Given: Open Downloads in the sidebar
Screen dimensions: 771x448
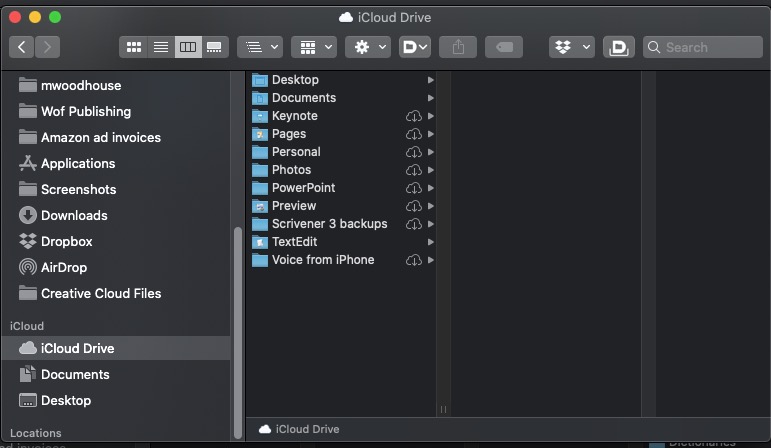Looking at the screenshot, I should [116, 215].
